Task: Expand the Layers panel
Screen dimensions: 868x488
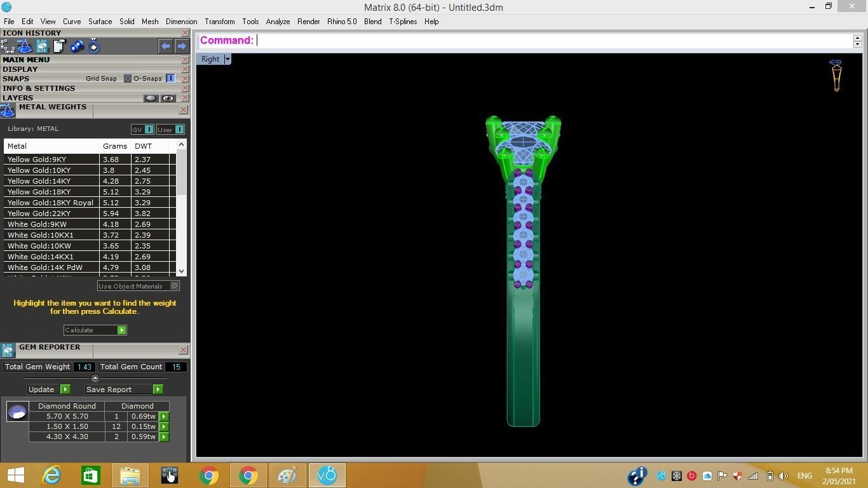Action: pyautogui.click(x=18, y=98)
